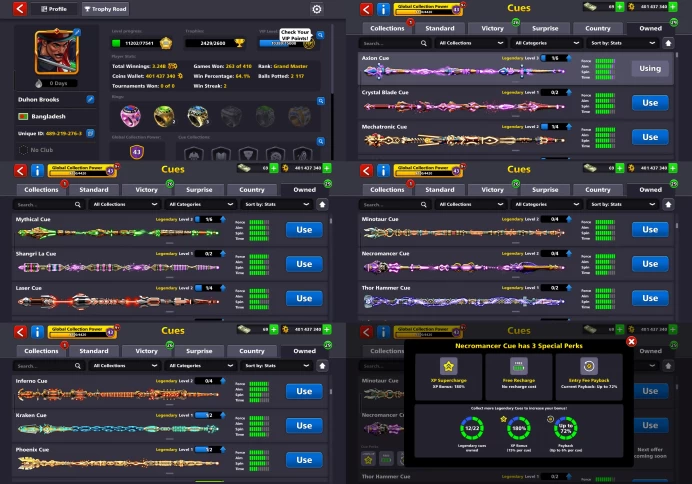Image resolution: width=692 pixels, height=484 pixels.
Task: Open Sort by: Stats dropdown above Axion Cue list
Action: [623, 43]
